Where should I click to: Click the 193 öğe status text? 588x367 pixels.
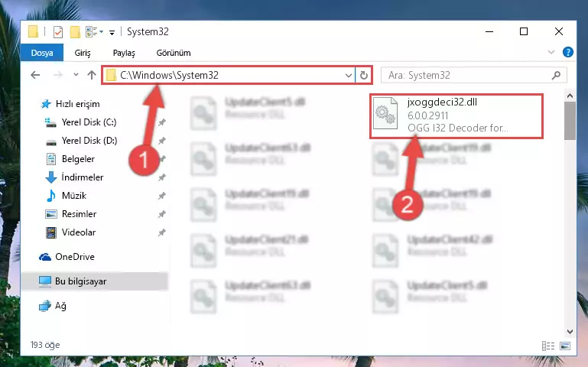point(45,345)
